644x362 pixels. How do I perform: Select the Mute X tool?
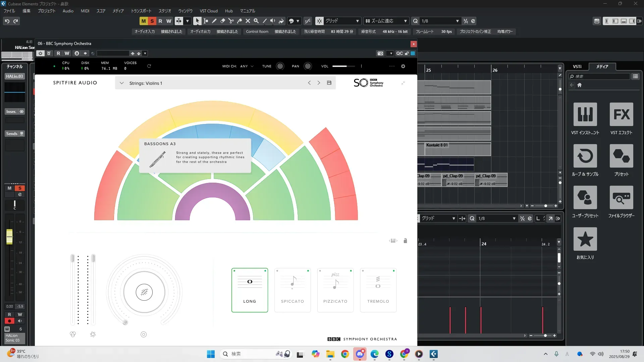pyautogui.click(x=248, y=21)
